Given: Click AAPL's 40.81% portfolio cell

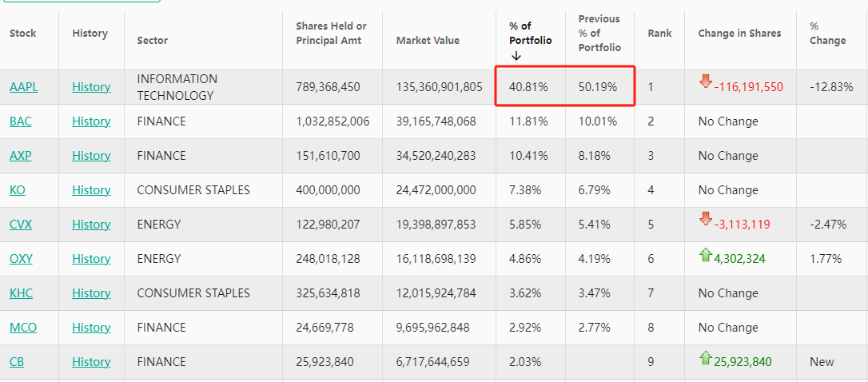Looking at the screenshot, I should pyautogui.click(x=528, y=87).
